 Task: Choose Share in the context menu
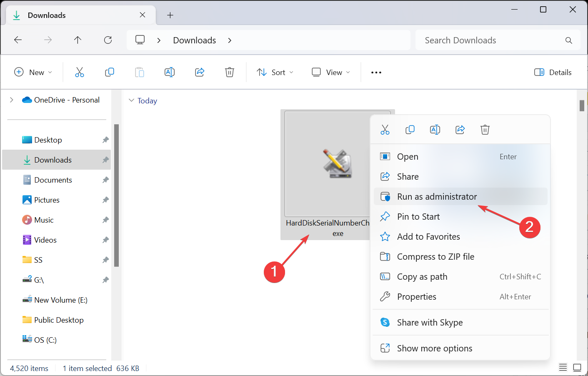(x=460, y=177)
